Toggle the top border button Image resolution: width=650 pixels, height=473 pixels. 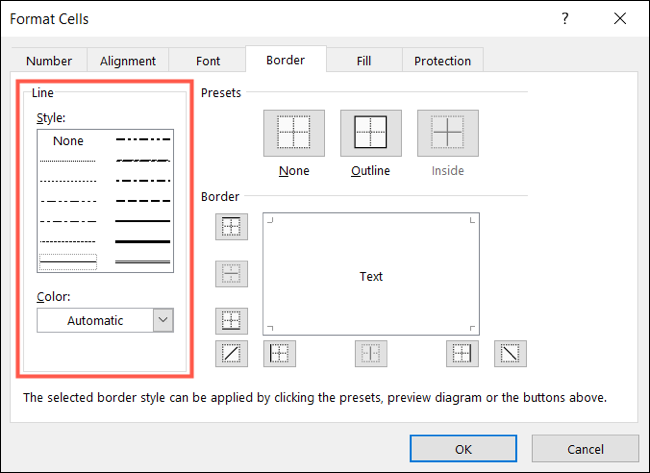(231, 227)
